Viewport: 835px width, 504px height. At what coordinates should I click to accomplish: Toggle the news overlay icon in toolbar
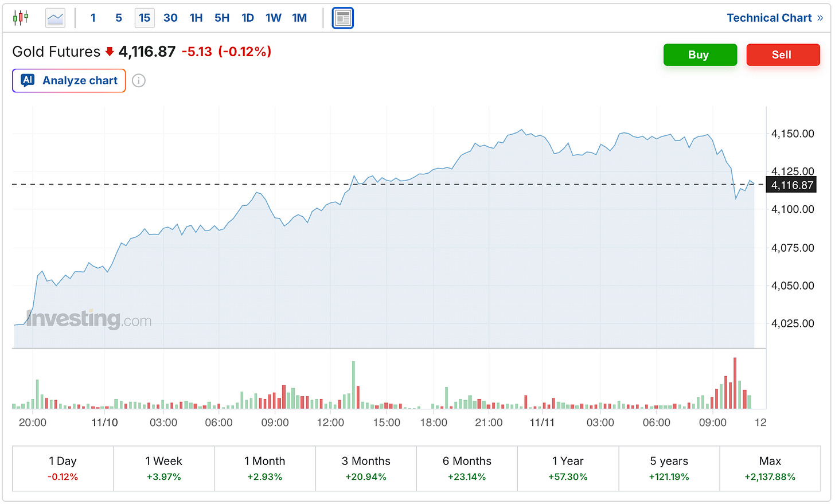click(342, 18)
